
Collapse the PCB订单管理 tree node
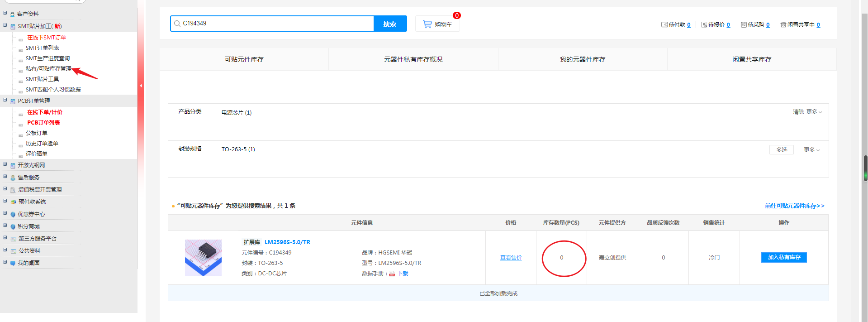click(5, 100)
